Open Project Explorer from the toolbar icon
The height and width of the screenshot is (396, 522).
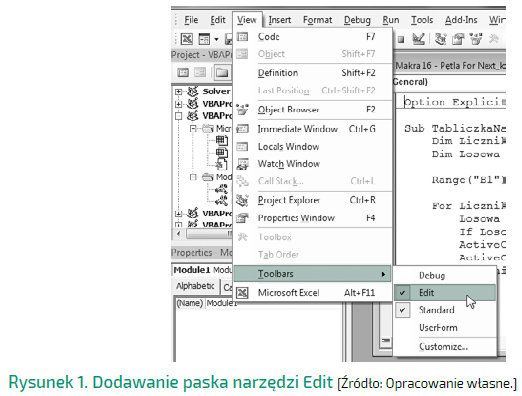coord(441,39)
